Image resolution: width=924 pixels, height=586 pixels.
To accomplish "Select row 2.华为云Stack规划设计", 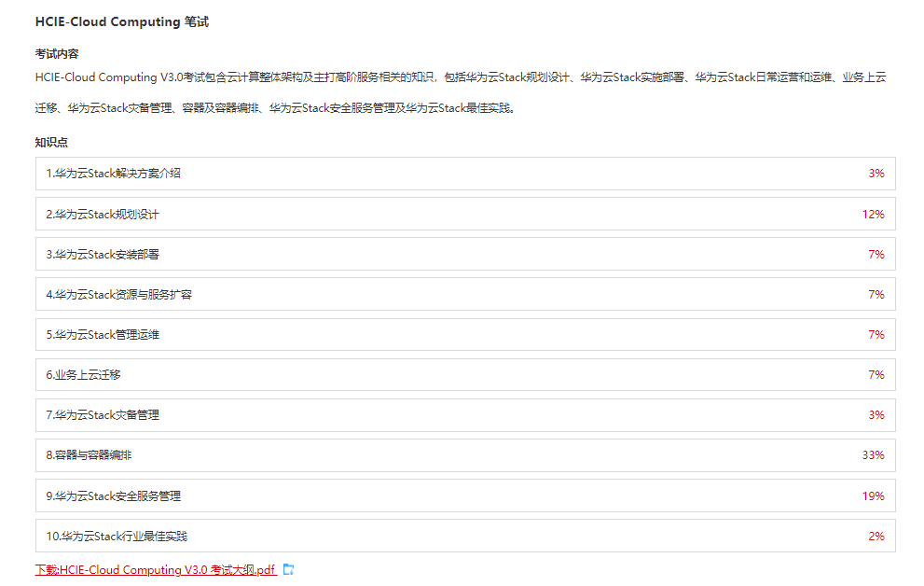I will click(465, 214).
